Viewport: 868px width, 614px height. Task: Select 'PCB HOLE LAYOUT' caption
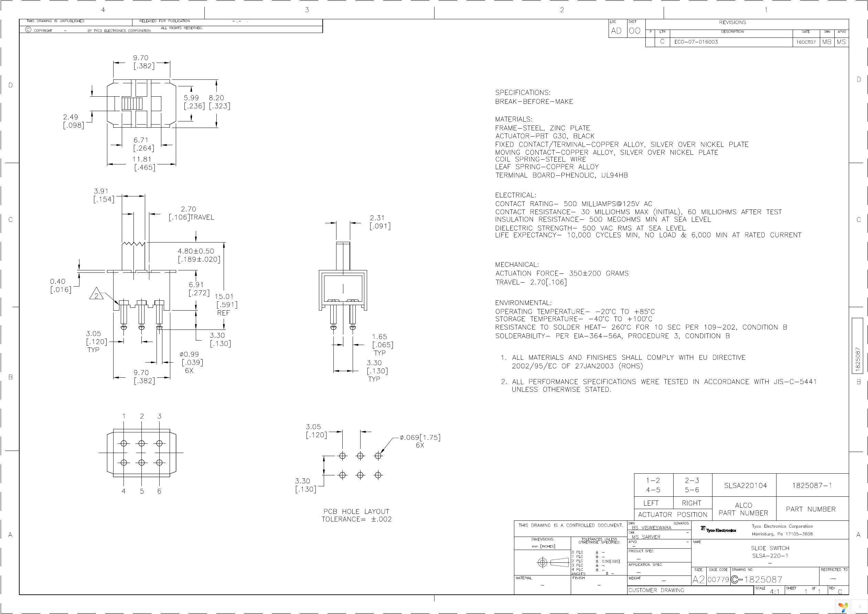click(x=356, y=511)
